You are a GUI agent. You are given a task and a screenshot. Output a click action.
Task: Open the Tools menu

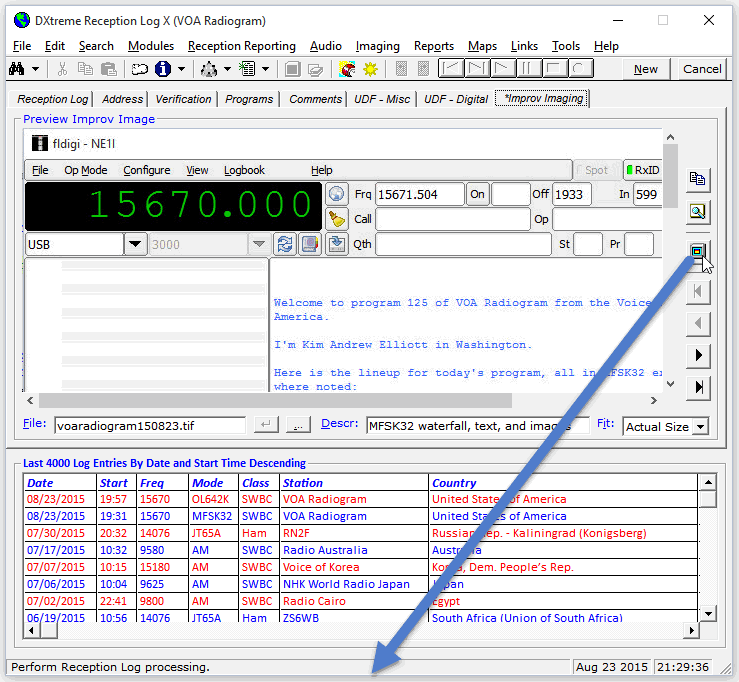coord(566,46)
